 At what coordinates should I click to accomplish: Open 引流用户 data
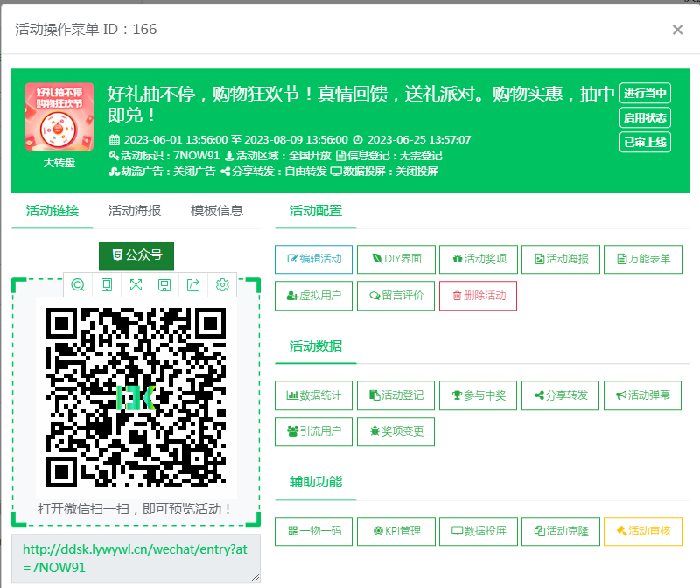click(x=314, y=431)
